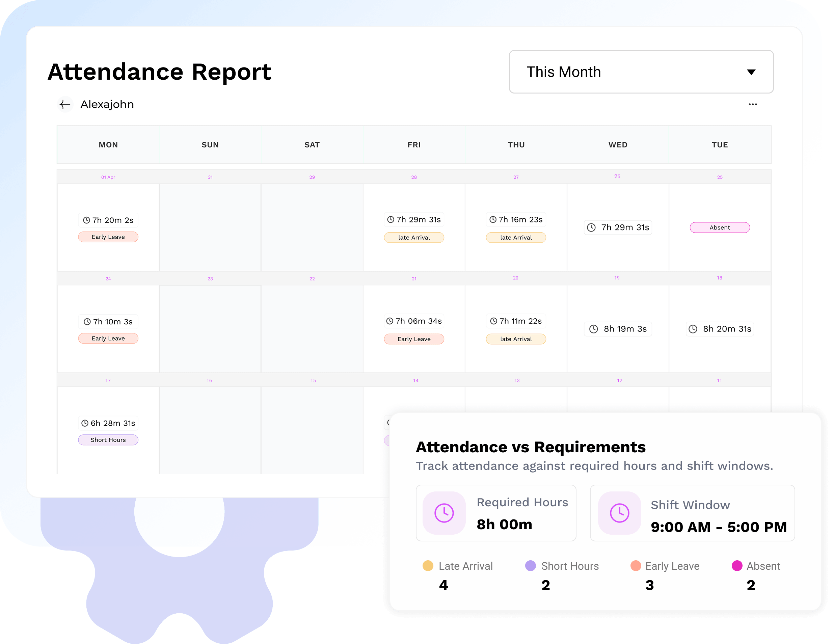
Task: Click the MON column header
Action: click(108, 144)
